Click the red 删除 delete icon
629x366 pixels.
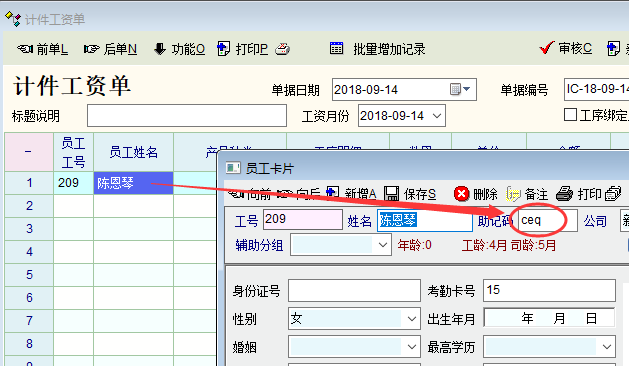462,194
